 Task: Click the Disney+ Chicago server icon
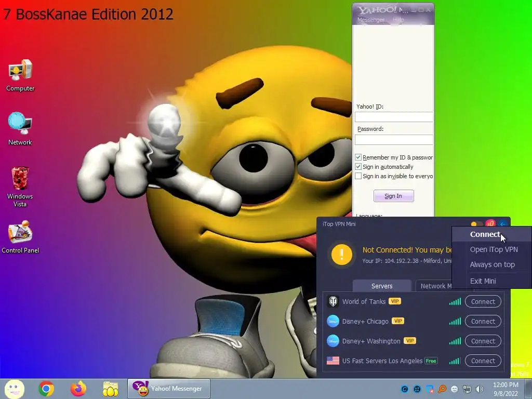click(x=333, y=321)
